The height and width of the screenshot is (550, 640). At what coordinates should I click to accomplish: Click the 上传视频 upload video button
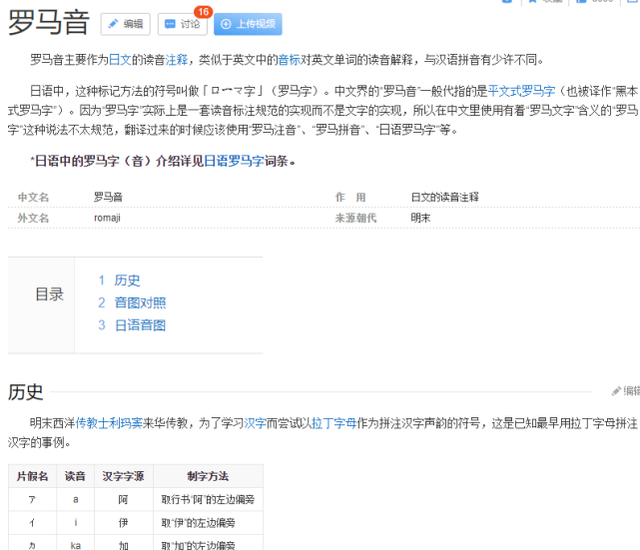(x=248, y=24)
